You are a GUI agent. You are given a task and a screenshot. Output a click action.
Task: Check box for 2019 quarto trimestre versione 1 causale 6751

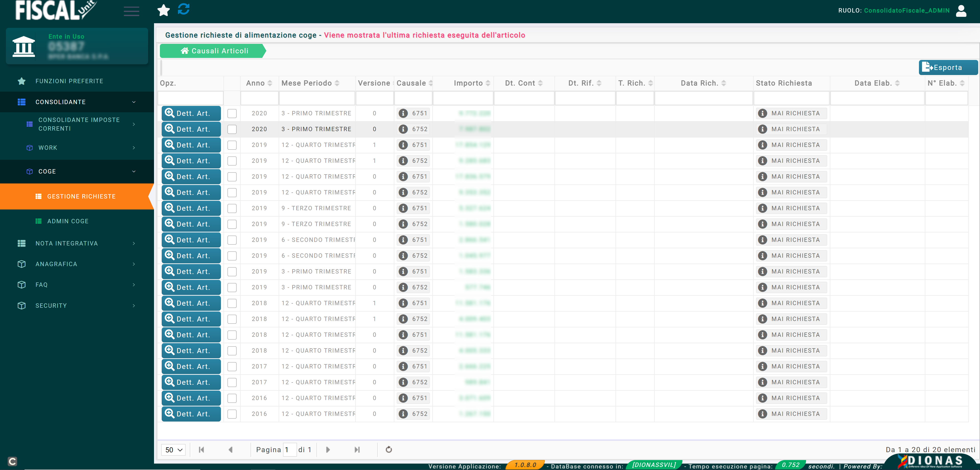tap(232, 145)
